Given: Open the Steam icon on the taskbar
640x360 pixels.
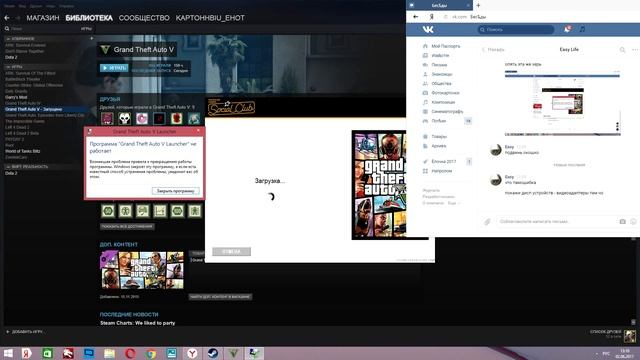Looking at the screenshot, I should 213,353.
